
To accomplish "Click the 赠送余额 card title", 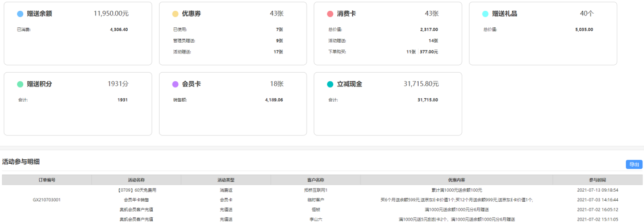I will coord(39,14).
